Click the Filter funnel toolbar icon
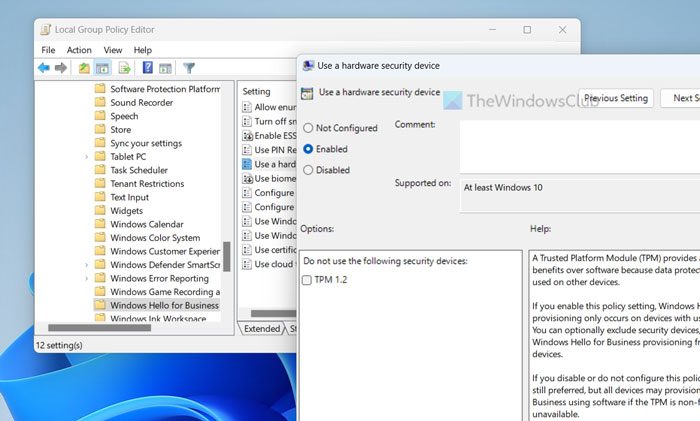Viewport: 700px width, 421px height. pos(189,68)
